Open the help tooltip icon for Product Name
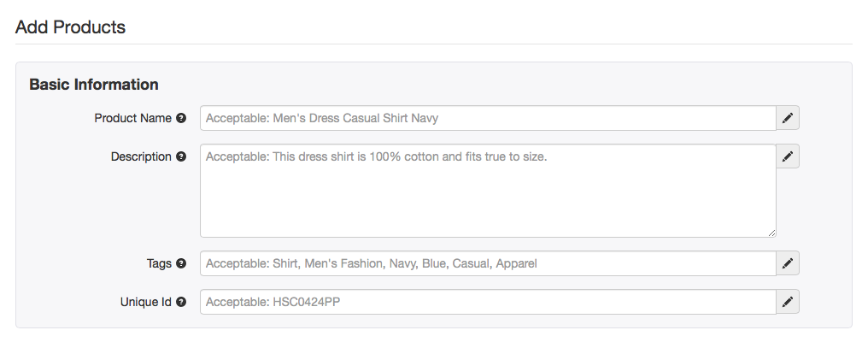Viewport: 868px width, 342px height. 181,118
